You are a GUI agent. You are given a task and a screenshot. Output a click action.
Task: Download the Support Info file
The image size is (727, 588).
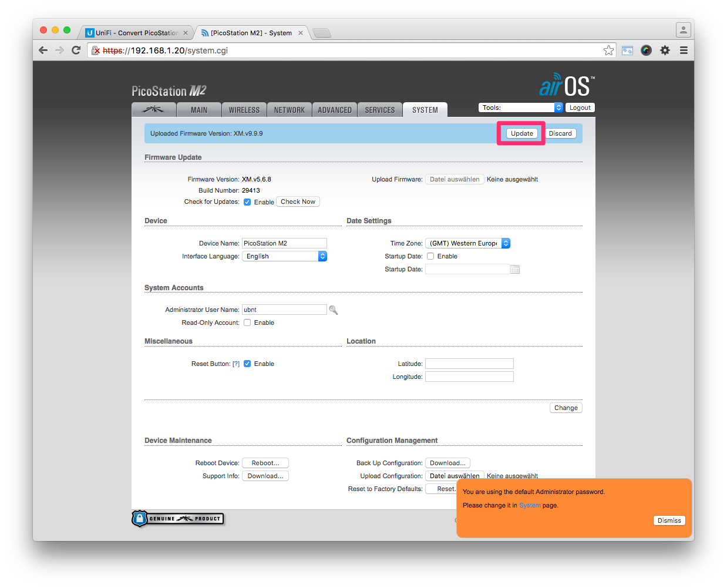[x=265, y=476]
